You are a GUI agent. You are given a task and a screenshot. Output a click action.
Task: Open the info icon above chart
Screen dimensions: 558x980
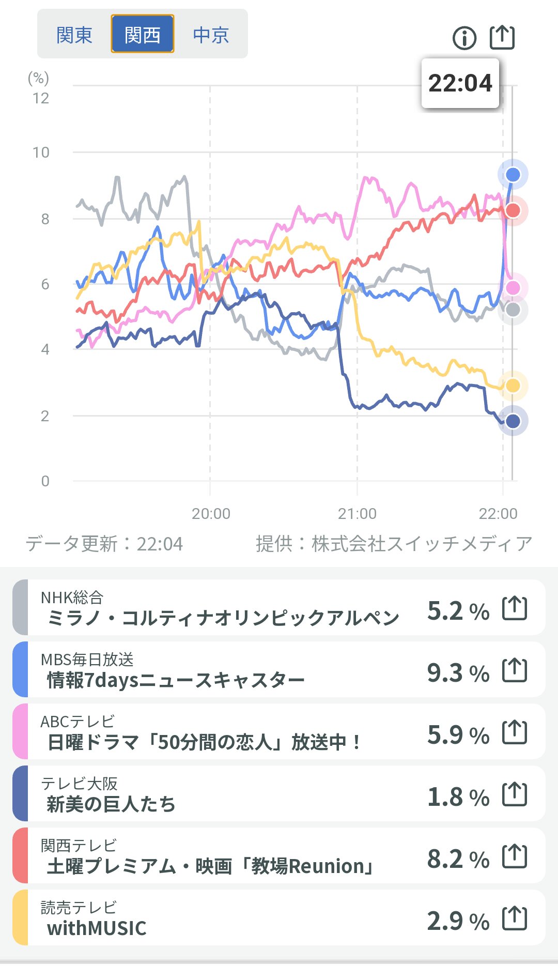pyautogui.click(x=464, y=38)
